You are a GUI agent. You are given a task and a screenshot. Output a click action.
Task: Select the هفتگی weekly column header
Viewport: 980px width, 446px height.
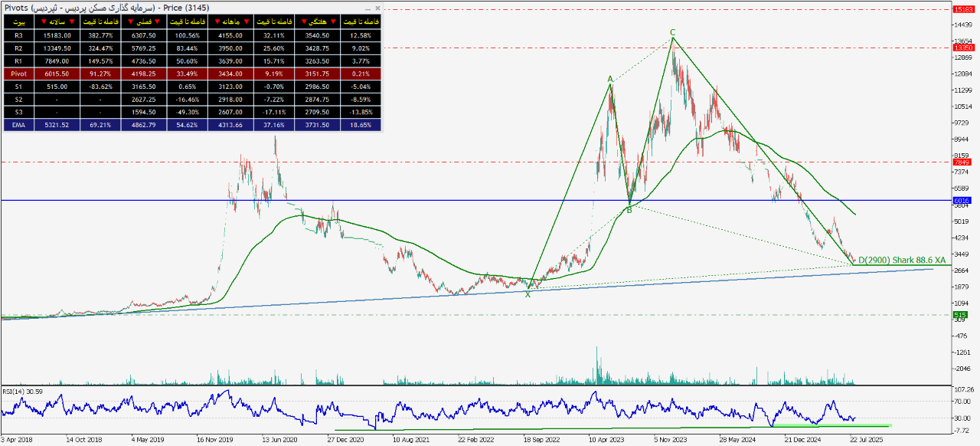[317, 21]
